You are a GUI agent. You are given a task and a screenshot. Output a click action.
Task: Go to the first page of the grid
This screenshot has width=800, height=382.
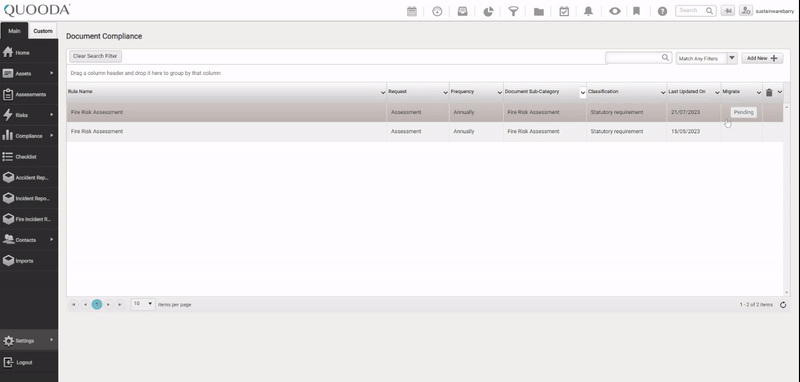click(73, 304)
